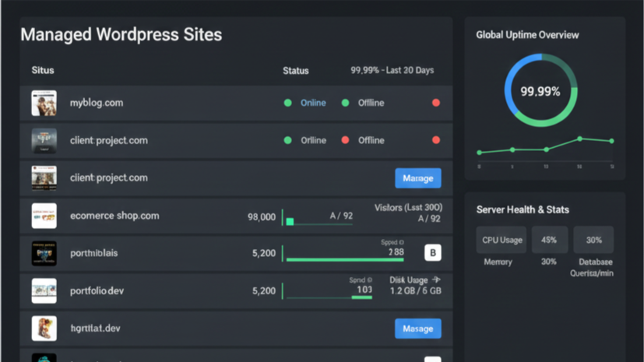
Task: Open thumbnail of client project.com row with Marage button
Action: (44, 177)
